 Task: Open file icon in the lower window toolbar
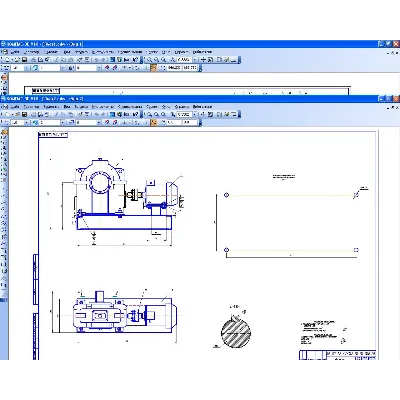click(x=18, y=114)
